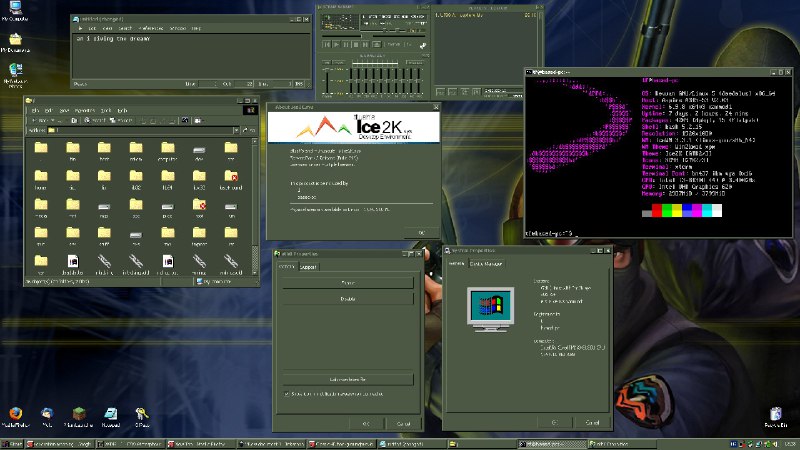Viewport: 800px width, 450px height.
Task: Open the Minecraft-style block desktop icon
Action: click(79, 417)
